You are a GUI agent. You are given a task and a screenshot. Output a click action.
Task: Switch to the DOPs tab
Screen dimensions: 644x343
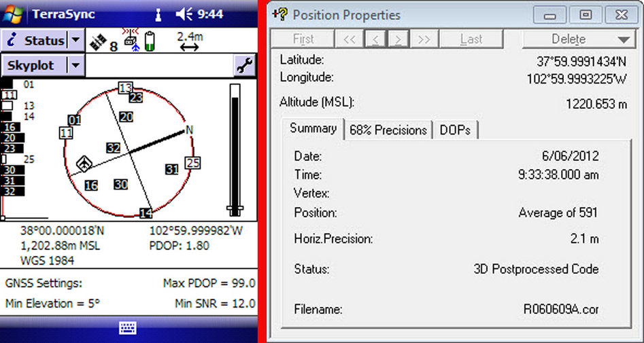tap(455, 130)
